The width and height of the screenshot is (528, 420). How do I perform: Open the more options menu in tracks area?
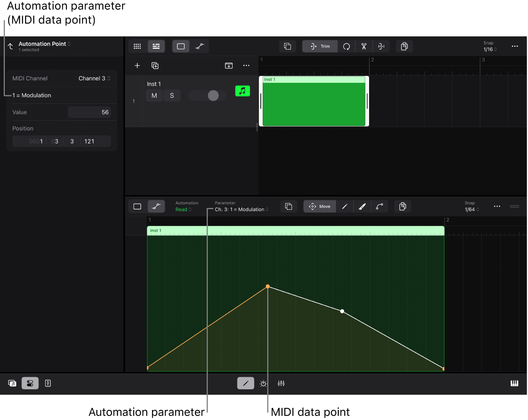[x=246, y=65]
